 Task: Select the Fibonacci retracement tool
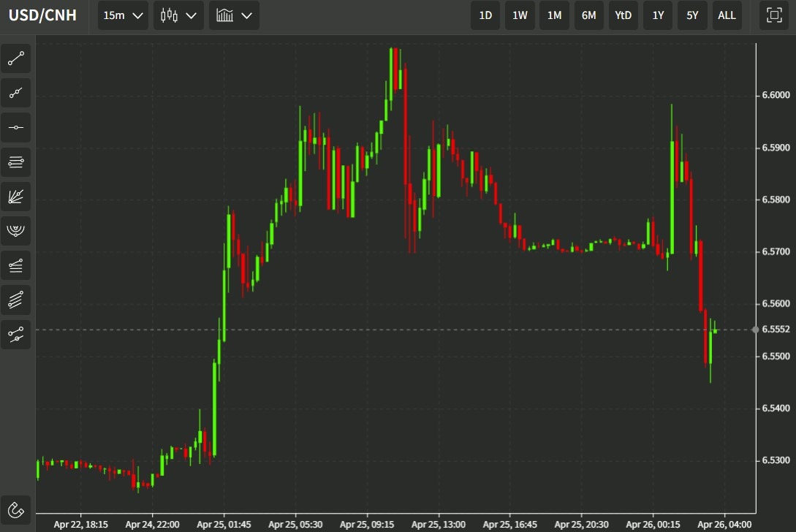pos(16,265)
